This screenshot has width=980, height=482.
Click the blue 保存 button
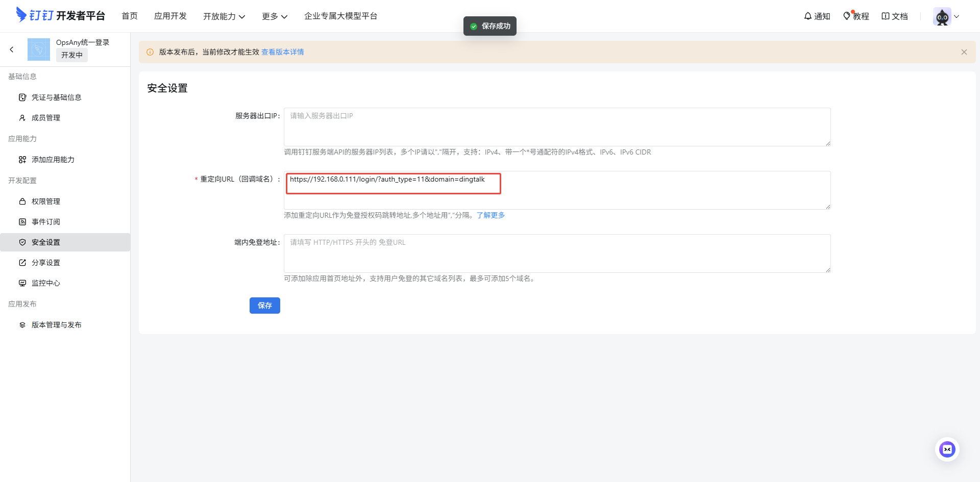tap(264, 306)
